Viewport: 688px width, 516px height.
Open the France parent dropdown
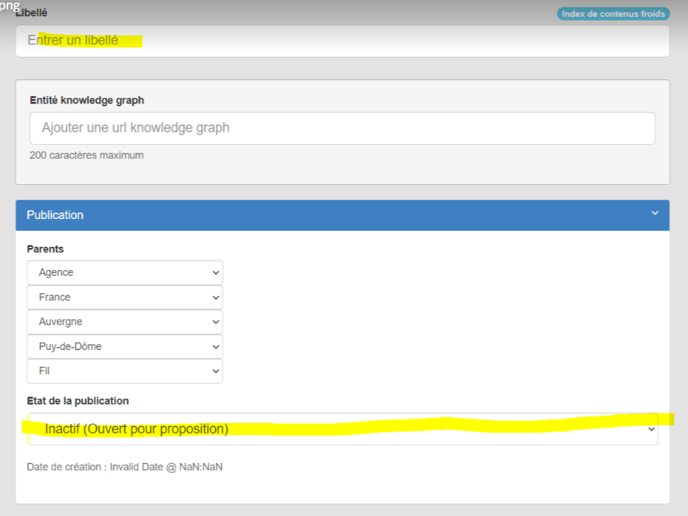tap(125, 297)
